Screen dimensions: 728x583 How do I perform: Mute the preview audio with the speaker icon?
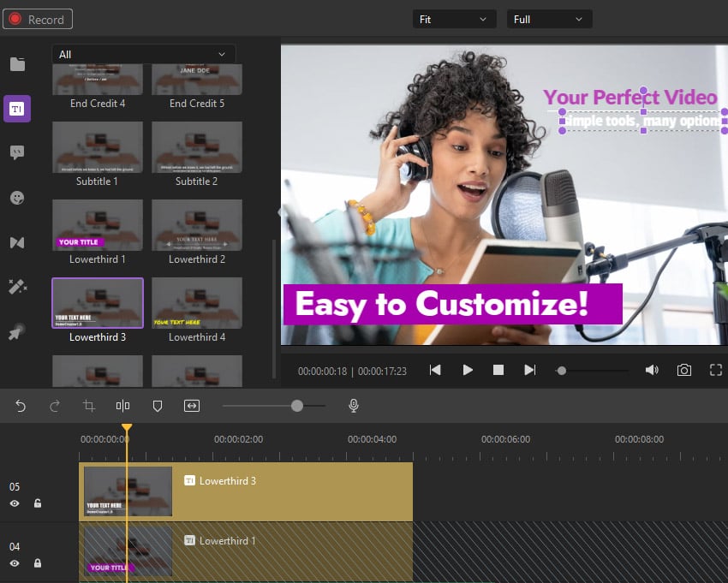click(x=652, y=370)
